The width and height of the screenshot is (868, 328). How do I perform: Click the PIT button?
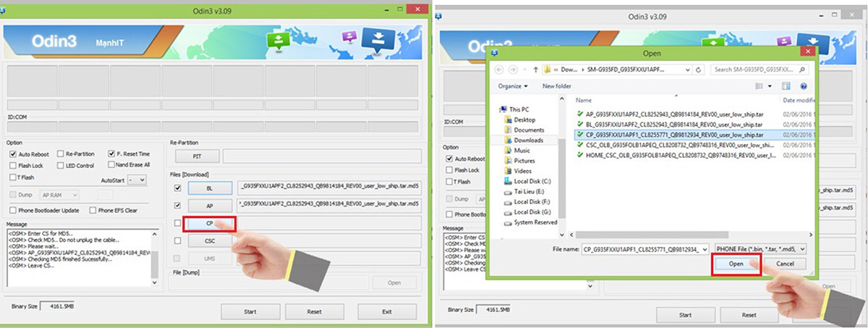196,156
